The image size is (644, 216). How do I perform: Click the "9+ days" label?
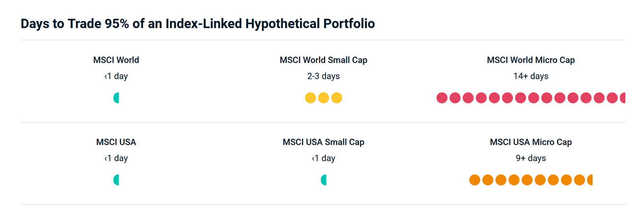pyautogui.click(x=530, y=158)
